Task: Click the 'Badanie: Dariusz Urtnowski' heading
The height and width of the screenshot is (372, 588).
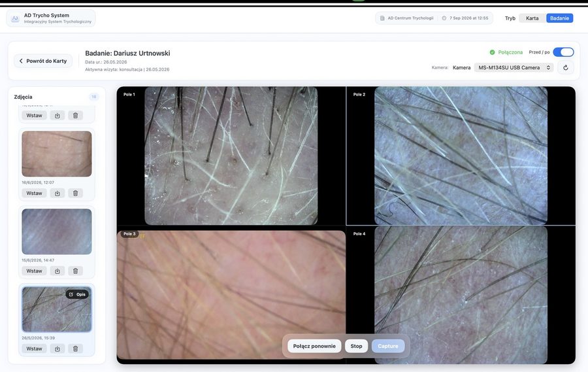Action: pyautogui.click(x=127, y=54)
